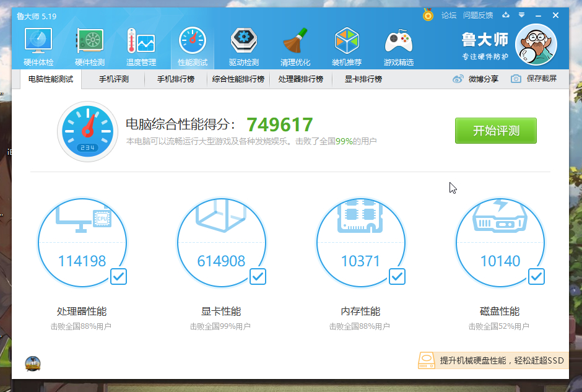Click 击败全国88%用户 under 处理器性能
This screenshot has width=582, height=392.
[x=81, y=326]
